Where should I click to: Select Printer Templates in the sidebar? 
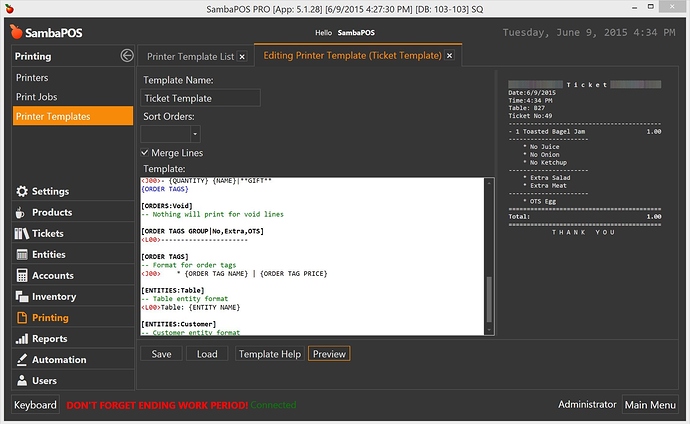pyautogui.click(x=73, y=116)
